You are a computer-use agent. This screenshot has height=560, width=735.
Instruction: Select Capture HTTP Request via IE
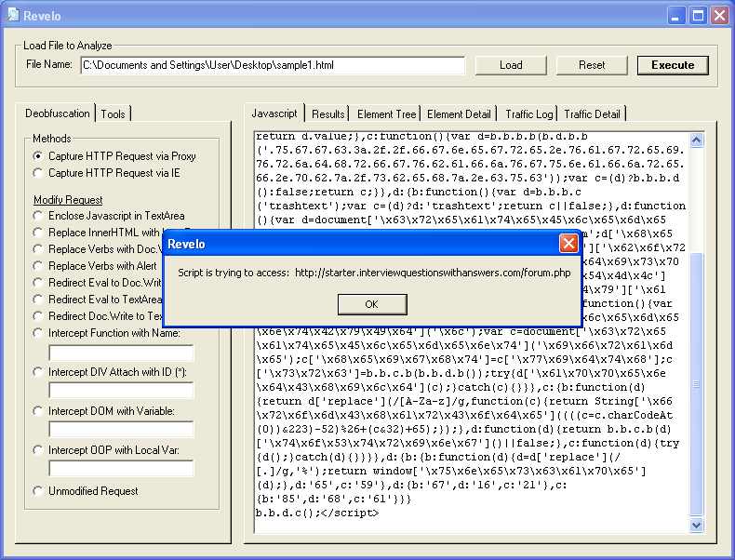click(38, 173)
